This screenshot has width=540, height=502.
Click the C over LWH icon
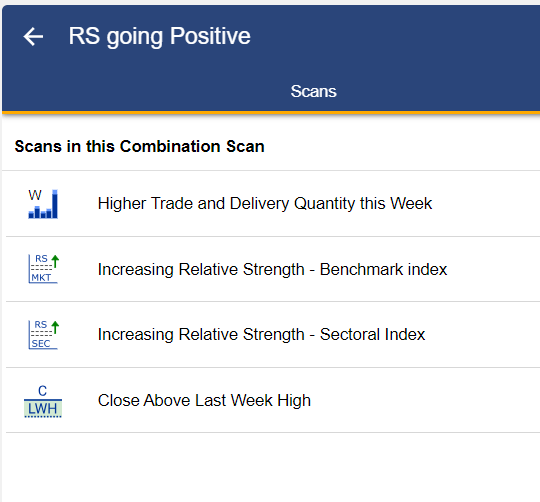pyautogui.click(x=43, y=401)
